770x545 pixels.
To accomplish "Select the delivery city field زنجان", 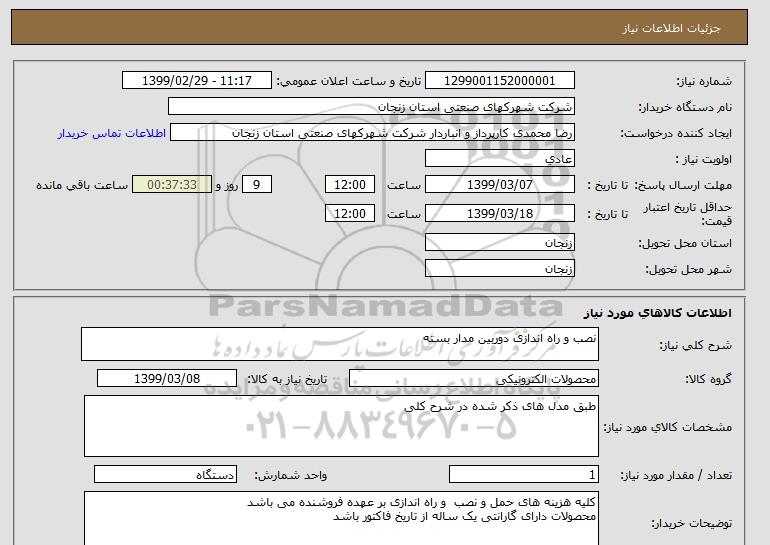I will [x=499, y=269].
